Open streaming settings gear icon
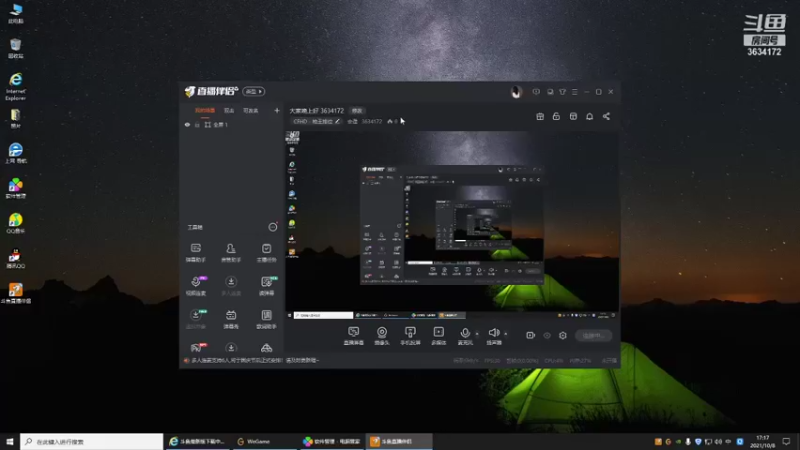Screen dimensions: 800x450 563,336
